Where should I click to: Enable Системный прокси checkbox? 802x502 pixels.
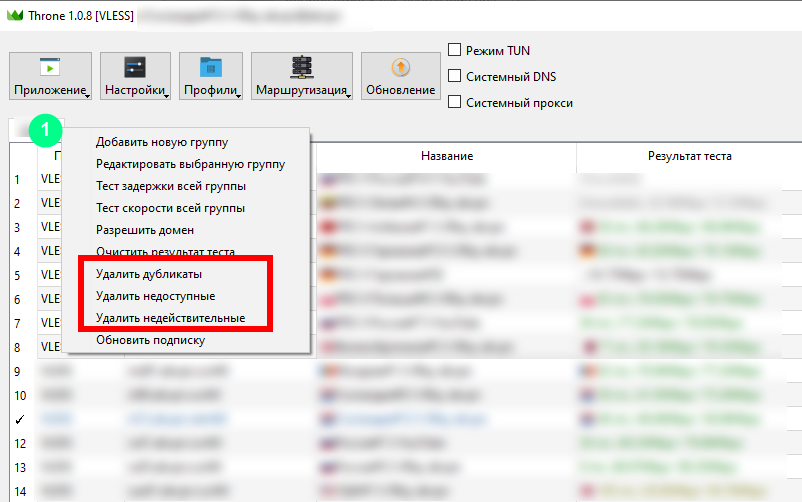(x=455, y=102)
